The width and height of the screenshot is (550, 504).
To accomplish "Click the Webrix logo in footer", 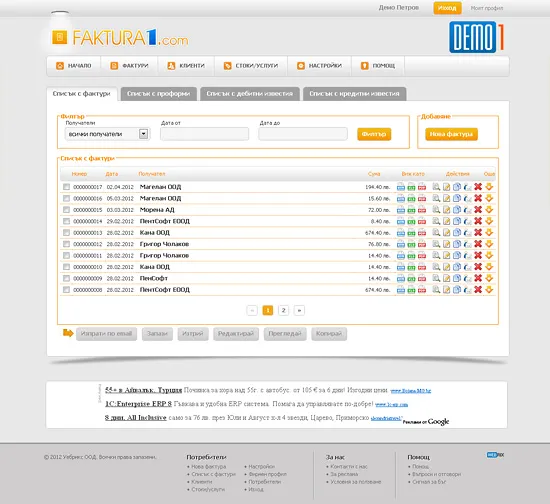I will point(495,455).
